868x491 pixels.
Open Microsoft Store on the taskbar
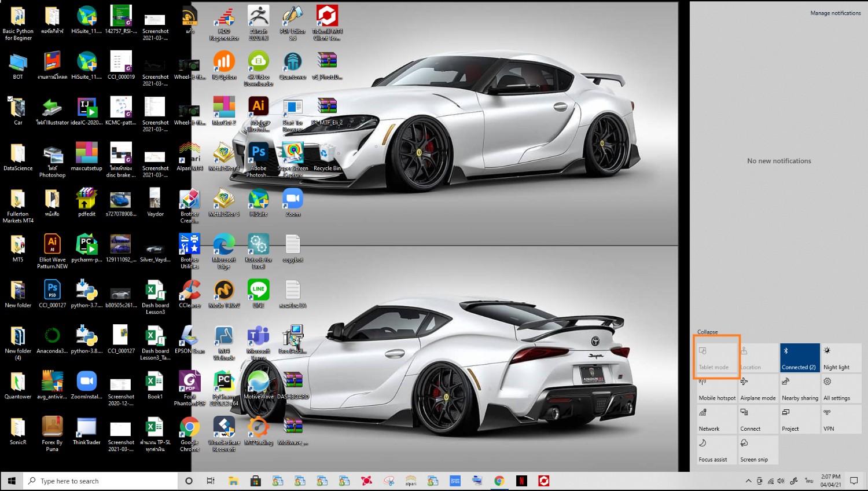tap(255, 481)
